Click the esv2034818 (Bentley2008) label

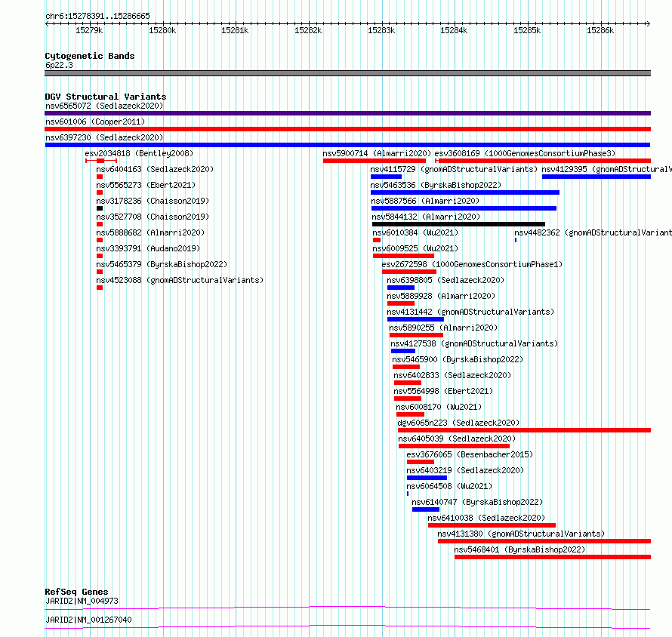139,153
